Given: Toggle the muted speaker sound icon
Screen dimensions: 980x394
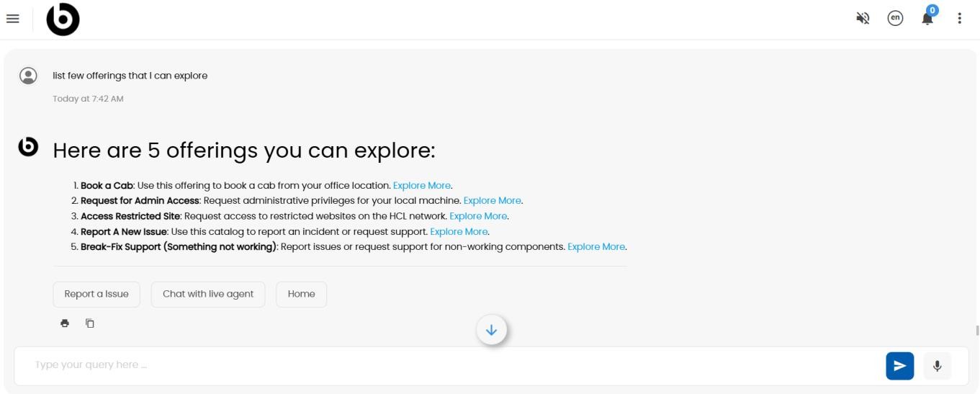Looking at the screenshot, I should pos(863,19).
